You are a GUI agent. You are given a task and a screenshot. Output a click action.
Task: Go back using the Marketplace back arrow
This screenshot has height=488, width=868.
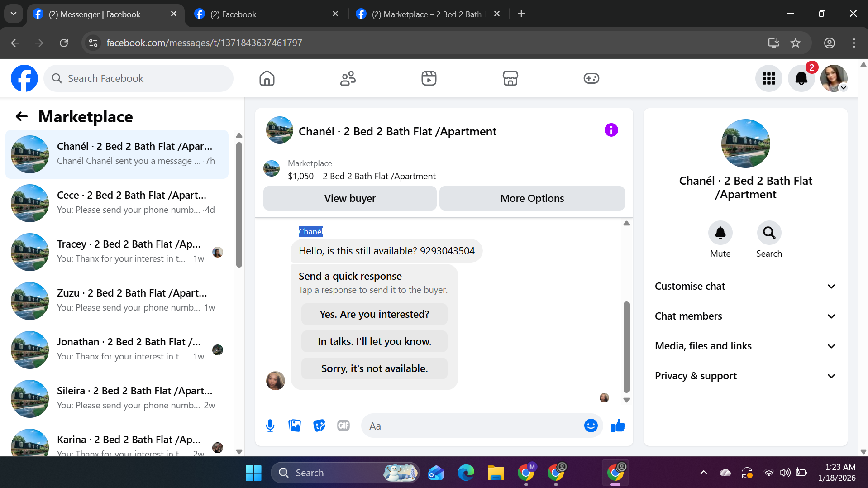click(22, 117)
